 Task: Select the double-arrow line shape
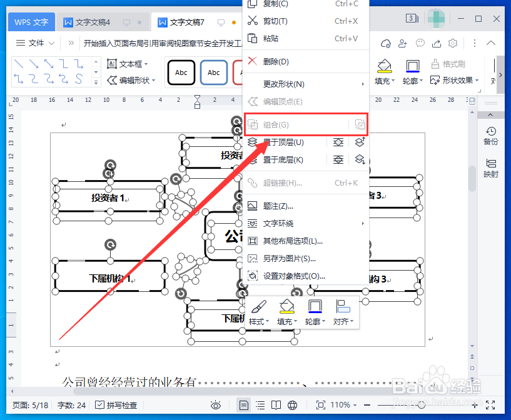coord(49,64)
